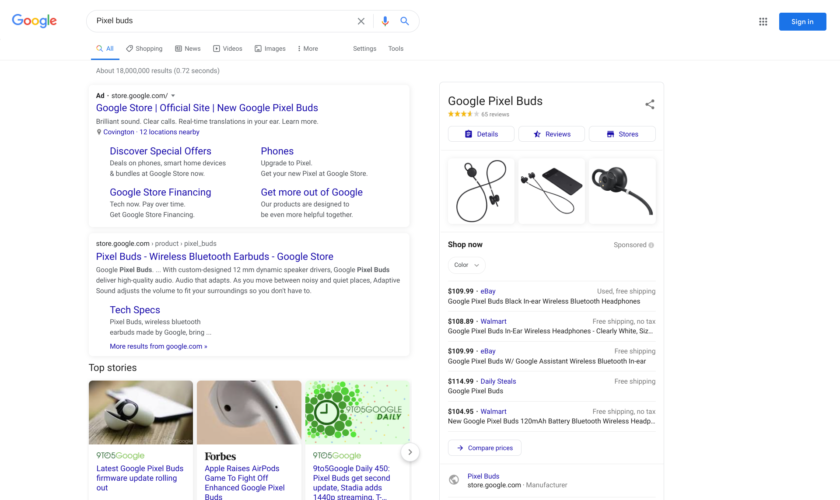Go to the Google homepage logo

tap(34, 21)
